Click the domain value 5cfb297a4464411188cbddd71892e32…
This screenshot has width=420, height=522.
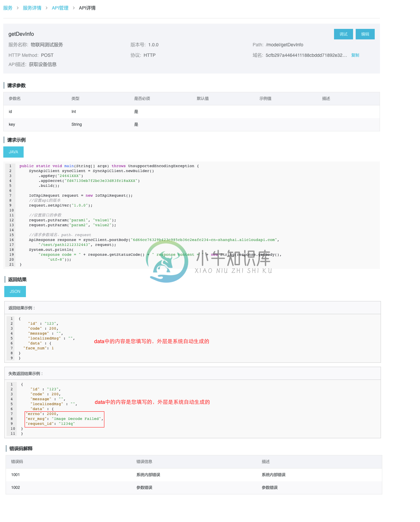(x=306, y=55)
